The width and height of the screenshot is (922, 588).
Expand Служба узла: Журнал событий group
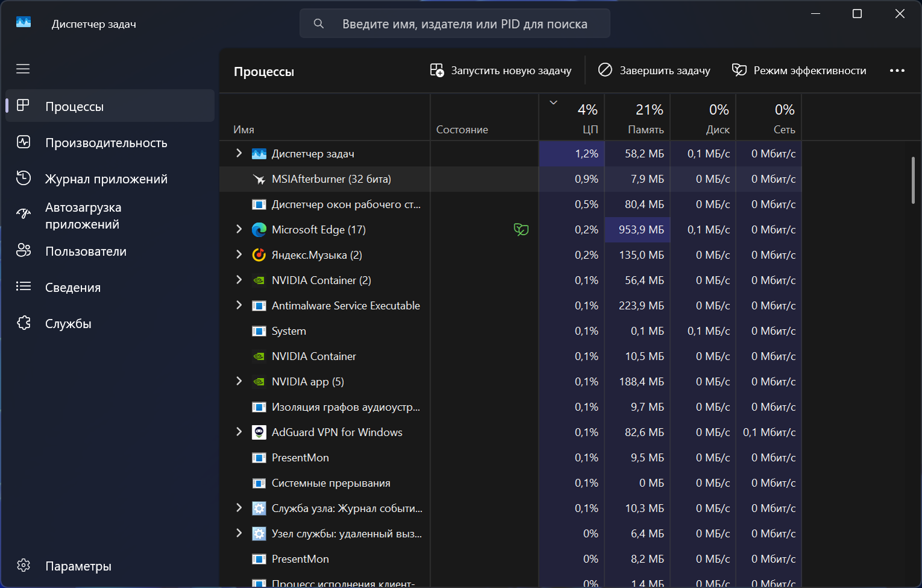pos(239,508)
